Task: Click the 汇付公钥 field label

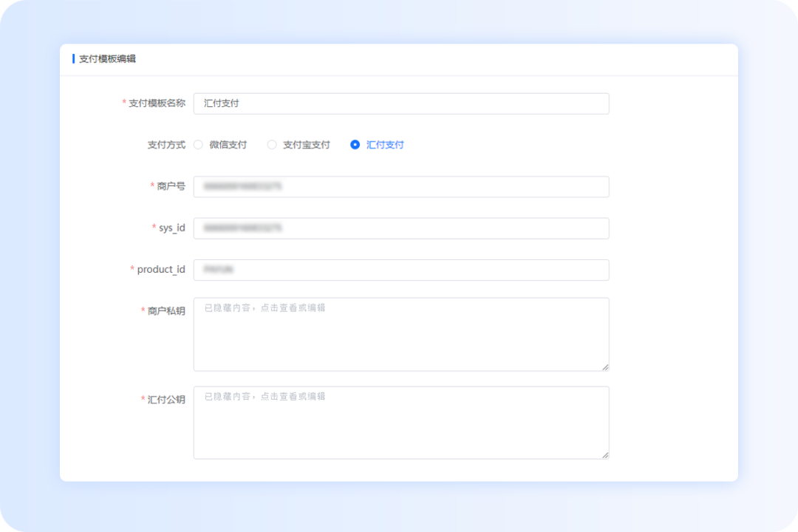Action: (165, 397)
